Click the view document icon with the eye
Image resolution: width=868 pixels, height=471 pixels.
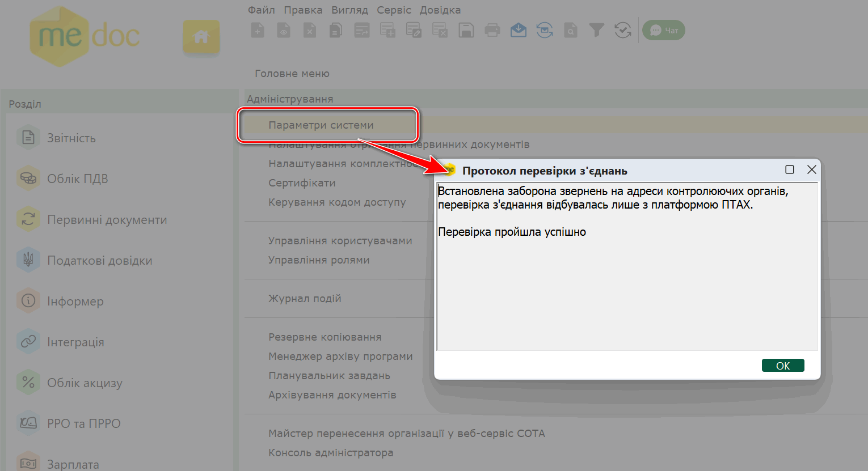(284, 30)
